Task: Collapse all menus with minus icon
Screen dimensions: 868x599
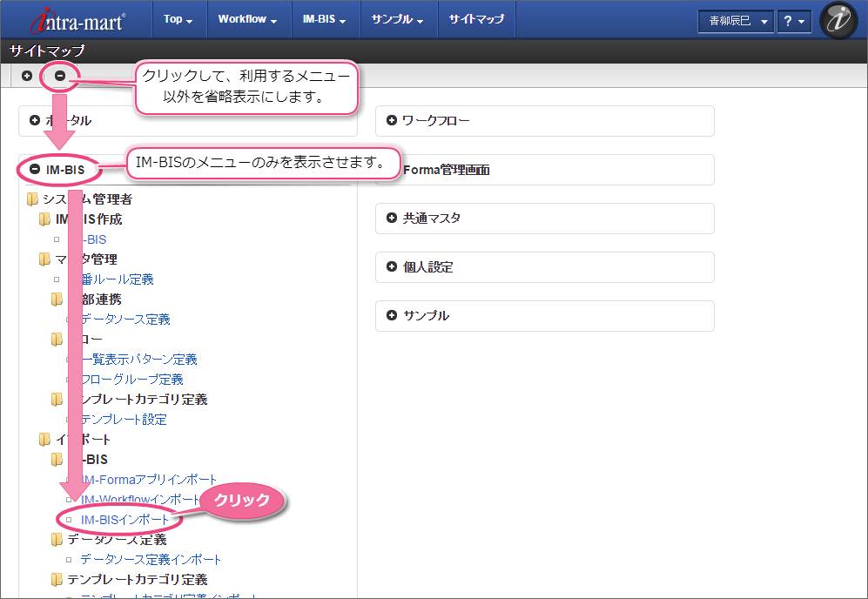Action: coord(60,75)
